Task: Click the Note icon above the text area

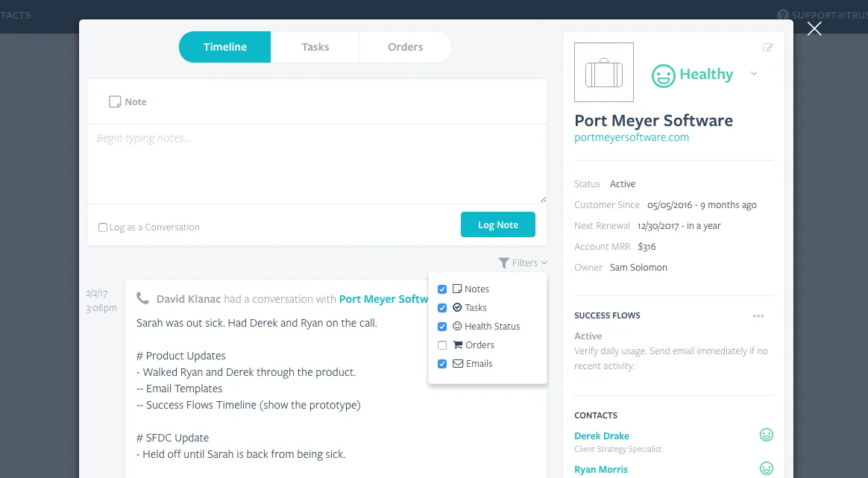Action: (x=115, y=102)
